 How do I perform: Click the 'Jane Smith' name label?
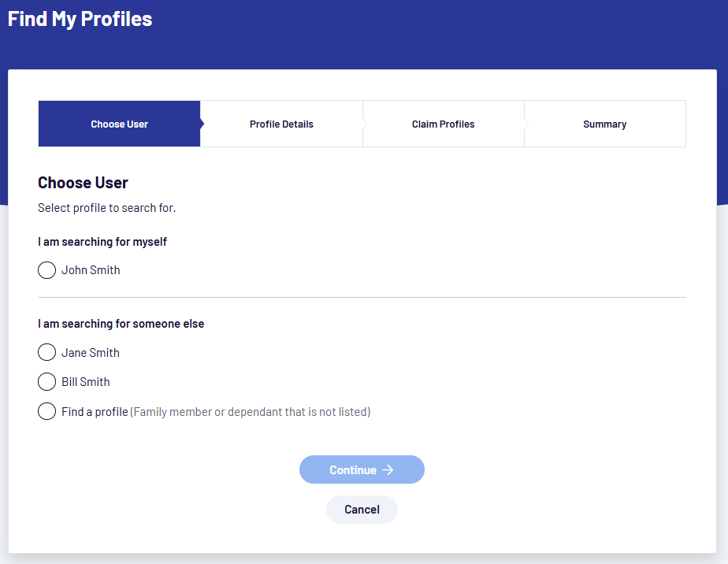(91, 353)
